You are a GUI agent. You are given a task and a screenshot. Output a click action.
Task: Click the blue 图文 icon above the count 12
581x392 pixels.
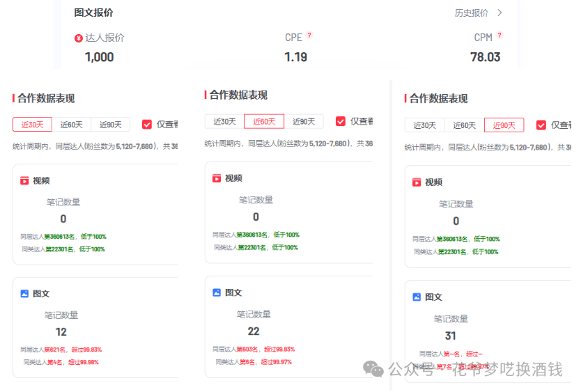pyautogui.click(x=24, y=293)
